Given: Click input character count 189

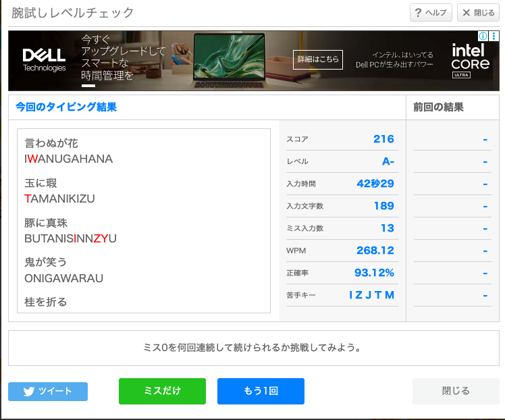Looking at the screenshot, I should pyautogui.click(x=384, y=205).
